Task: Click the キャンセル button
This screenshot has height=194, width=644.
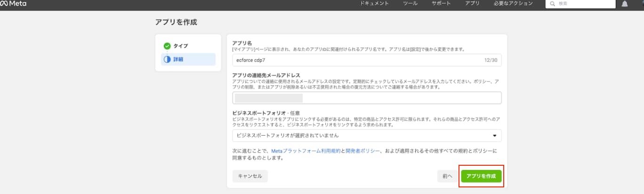Action: tap(250, 176)
